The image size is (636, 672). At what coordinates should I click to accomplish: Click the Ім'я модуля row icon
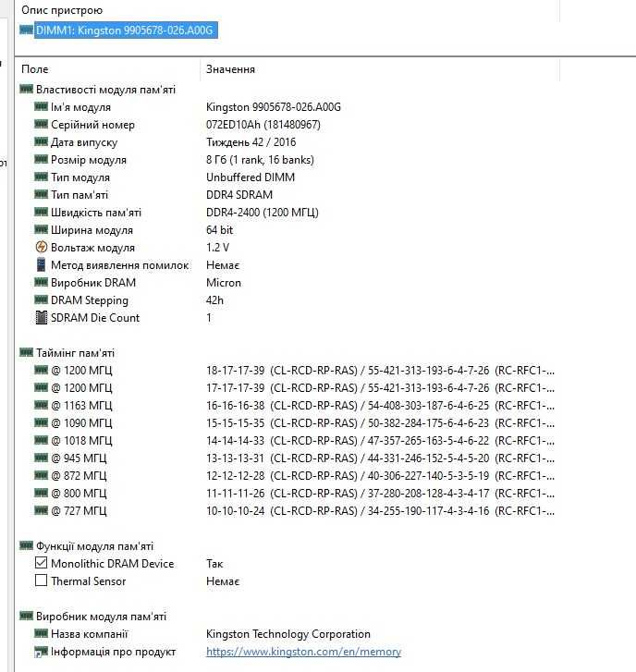pos(42,106)
